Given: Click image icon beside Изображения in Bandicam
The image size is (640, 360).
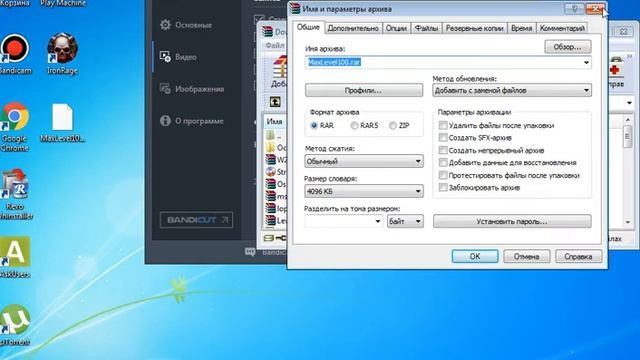Looking at the screenshot, I should 165,89.
